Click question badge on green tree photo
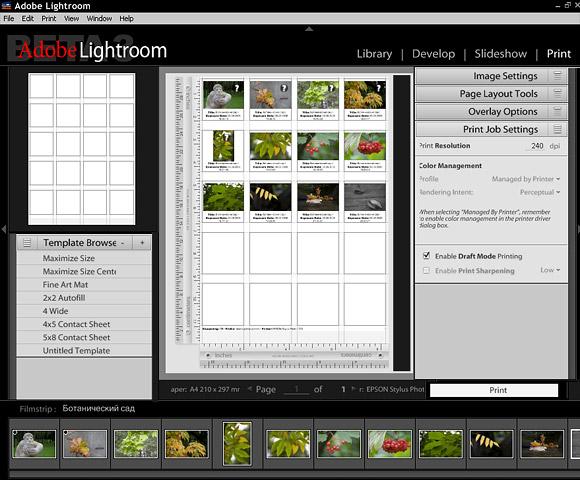Viewport: 580px width, 480px height. click(331, 88)
